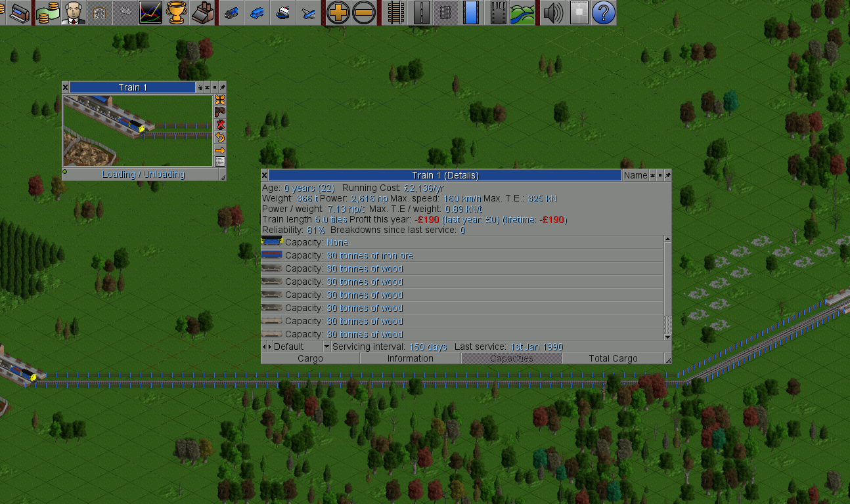Open the news messages icon

(x=578, y=12)
